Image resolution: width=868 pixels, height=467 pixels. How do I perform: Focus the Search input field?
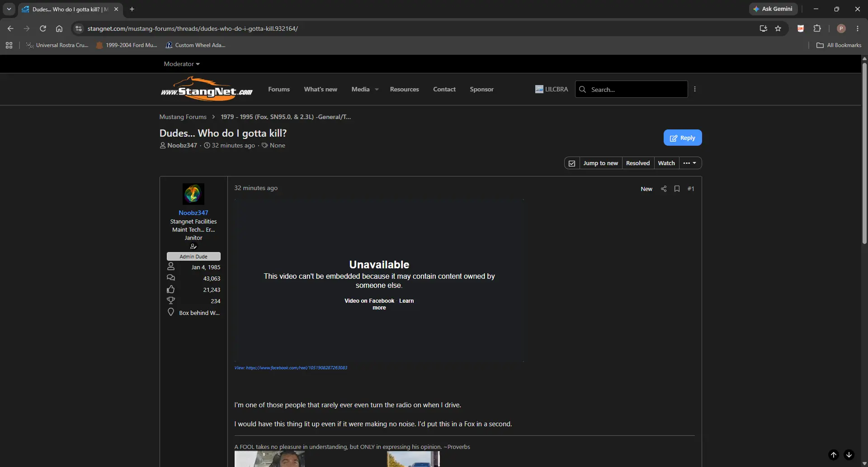coord(631,89)
